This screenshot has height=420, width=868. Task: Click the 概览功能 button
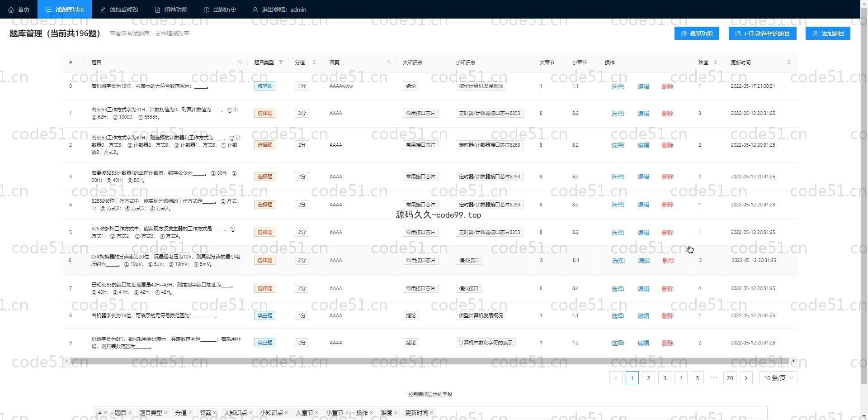tap(697, 33)
